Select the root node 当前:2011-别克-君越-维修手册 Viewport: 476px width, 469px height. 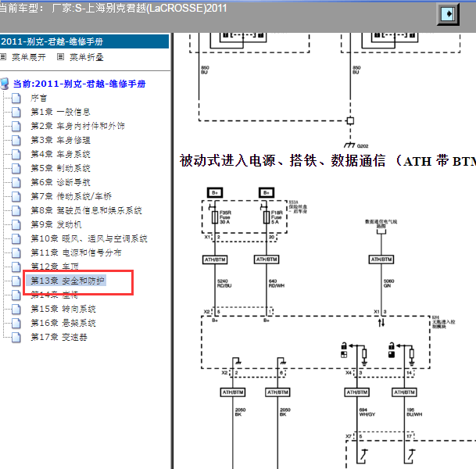(79, 84)
